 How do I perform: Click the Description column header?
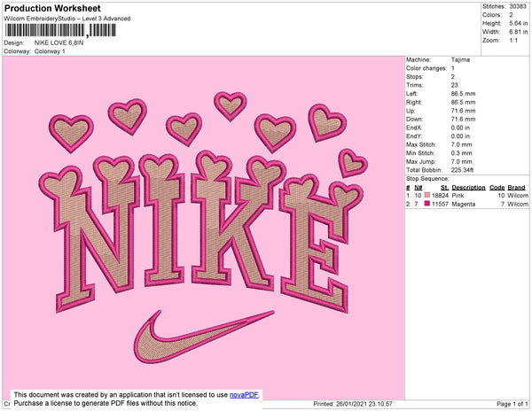click(x=467, y=188)
